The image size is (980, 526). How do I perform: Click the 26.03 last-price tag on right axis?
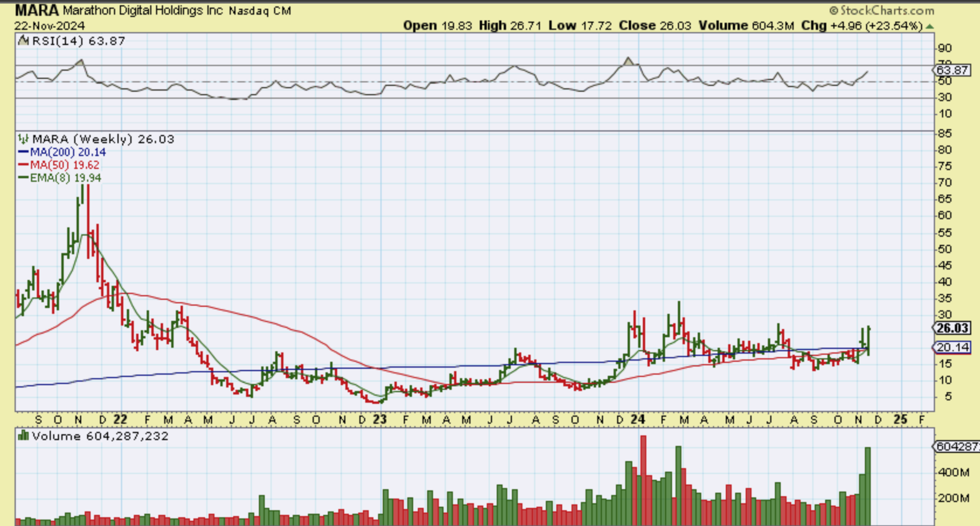[953, 328]
